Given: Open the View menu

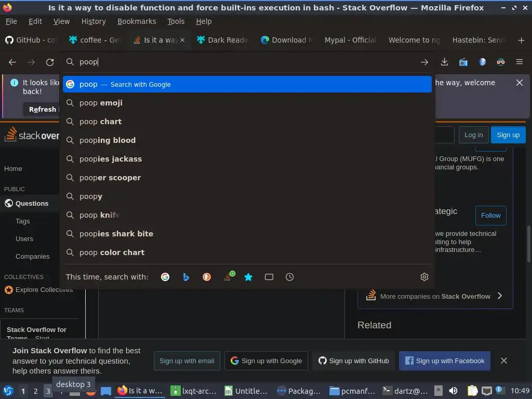Looking at the screenshot, I should 61,21.
